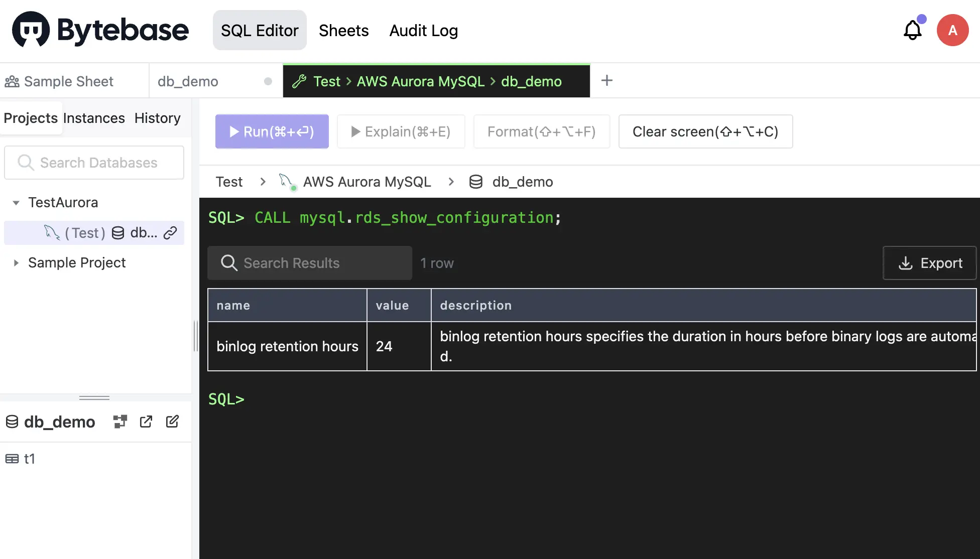Expand the Sample Project tree
Screen dimensions: 980x559
[x=16, y=262]
